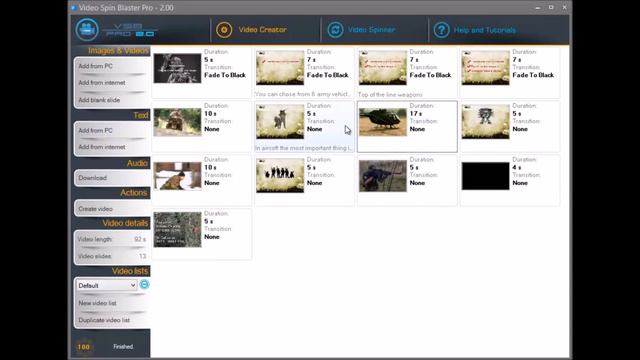The image size is (640, 360).
Task: Switch to the Video Spinner tab
Action: [371, 30]
